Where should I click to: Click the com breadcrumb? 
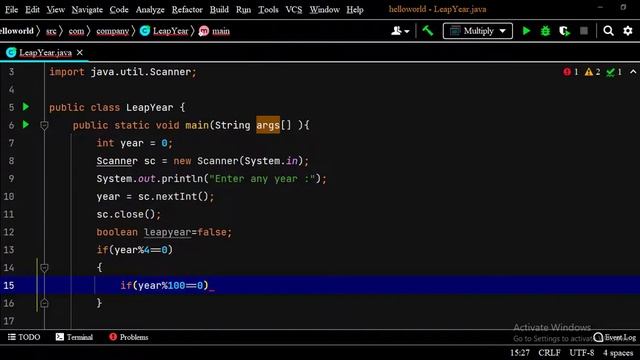click(x=76, y=31)
